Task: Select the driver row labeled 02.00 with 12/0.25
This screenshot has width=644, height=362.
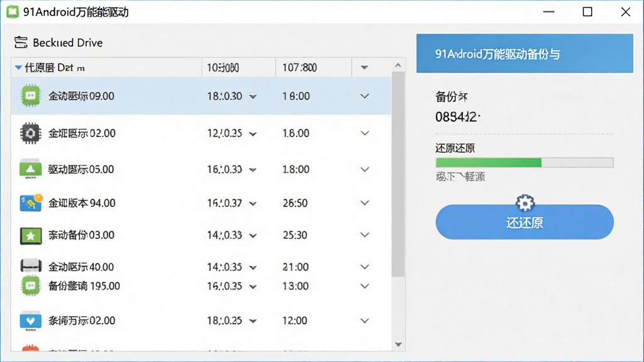Action: tap(201, 133)
